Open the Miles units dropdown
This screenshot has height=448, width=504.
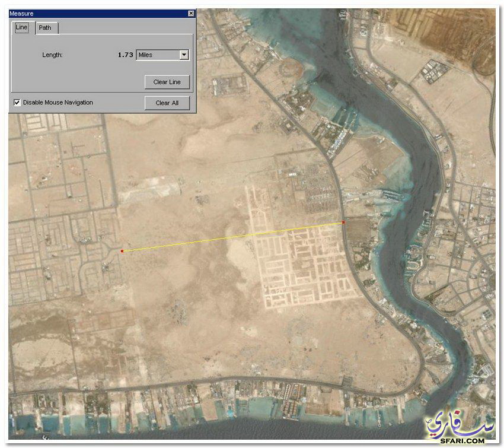coord(184,55)
